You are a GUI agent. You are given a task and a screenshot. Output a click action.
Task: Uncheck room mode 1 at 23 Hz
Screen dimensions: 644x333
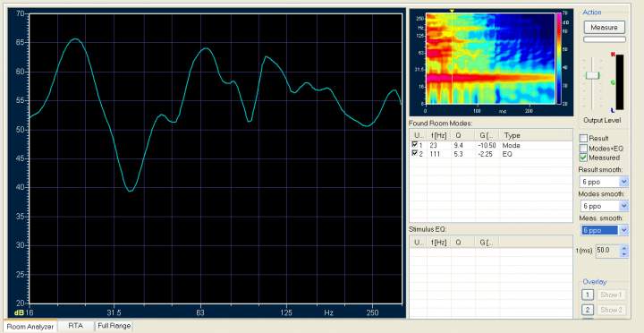(x=415, y=145)
